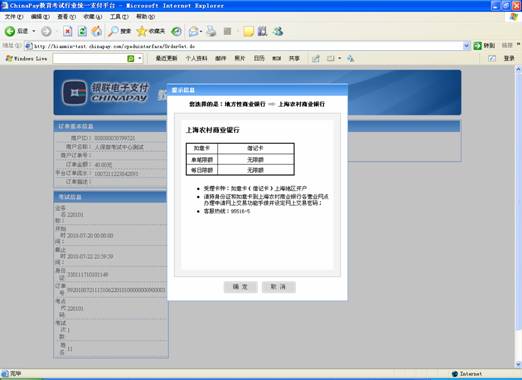The image size is (522, 380).
Task: Click inside the Windows Live search box
Action: 89,59
